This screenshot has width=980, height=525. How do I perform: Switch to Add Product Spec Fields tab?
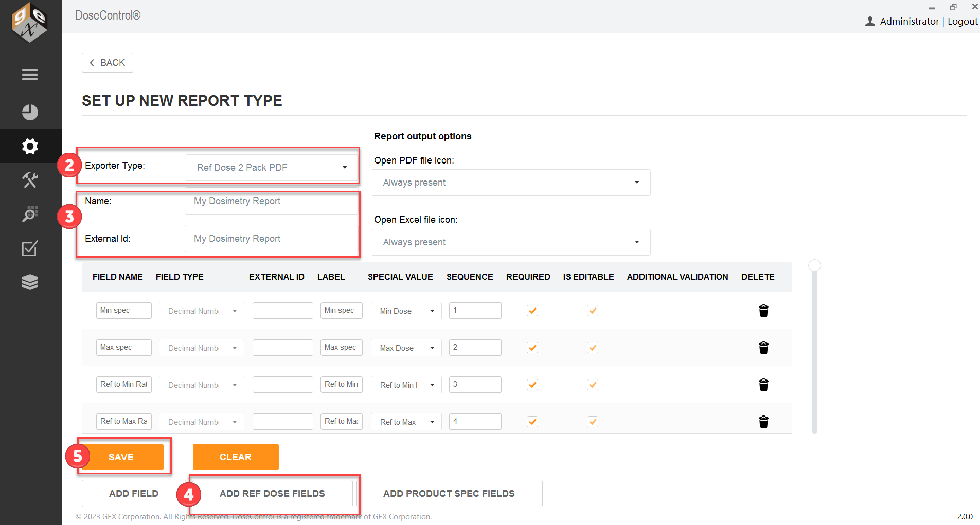[x=449, y=494]
